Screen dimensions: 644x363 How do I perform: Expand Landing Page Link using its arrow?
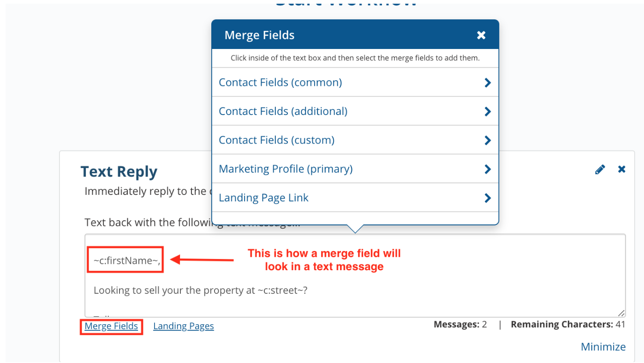coord(488,198)
